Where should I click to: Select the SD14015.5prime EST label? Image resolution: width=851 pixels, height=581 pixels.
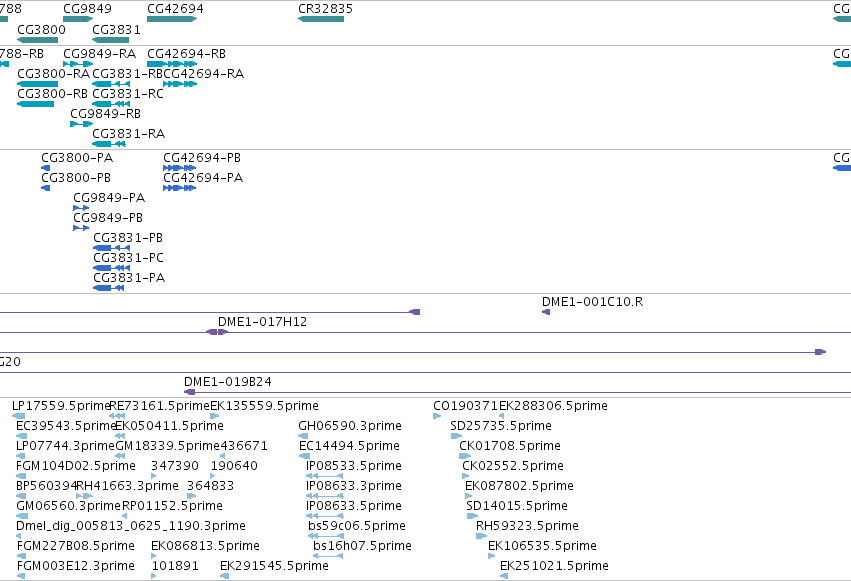point(517,507)
